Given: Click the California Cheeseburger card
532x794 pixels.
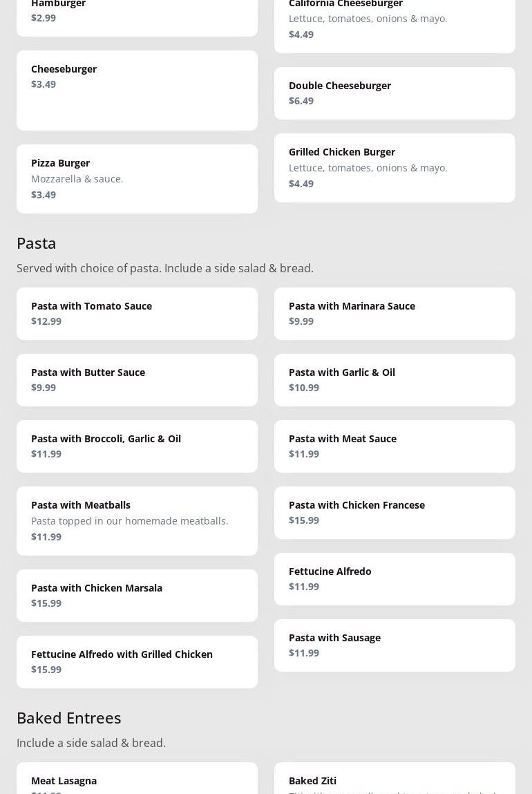Looking at the screenshot, I should pyautogui.click(x=395, y=21).
